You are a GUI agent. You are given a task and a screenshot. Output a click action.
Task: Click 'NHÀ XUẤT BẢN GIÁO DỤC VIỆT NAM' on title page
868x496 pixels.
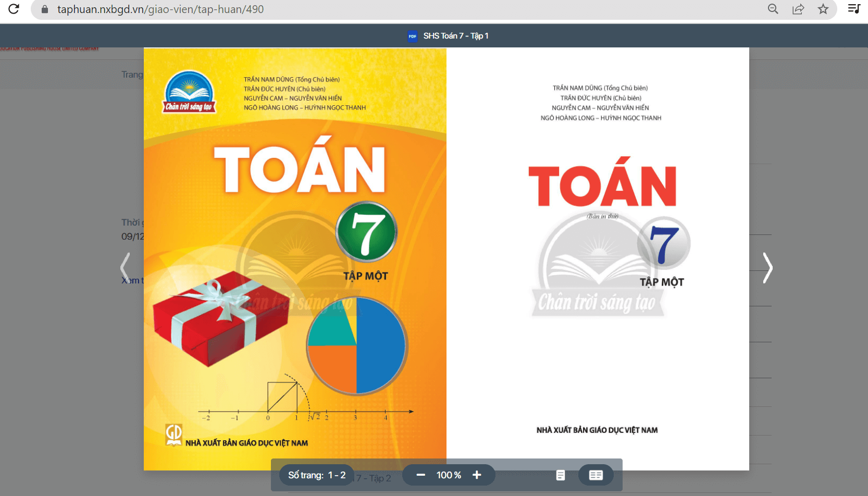pos(597,430)
